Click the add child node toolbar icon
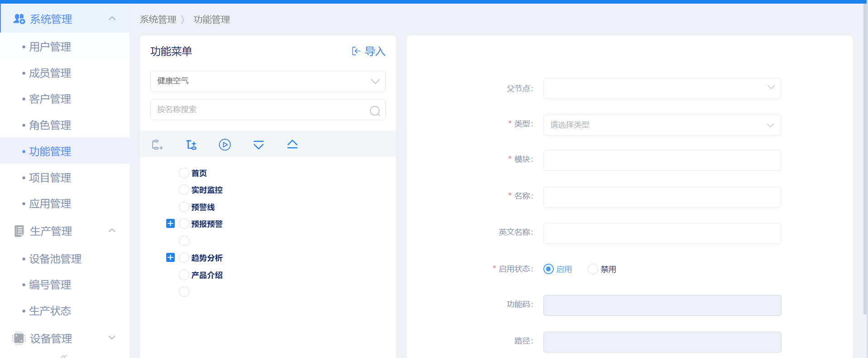Screen dimensions: 868x358 [x=191, y=145]
